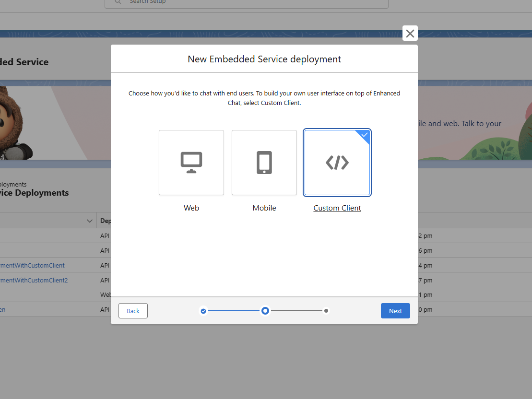The width and height of the screenshot is (532, 399).
Task: Click the search magnifier icon in Setup
Action: pos(118,2)
